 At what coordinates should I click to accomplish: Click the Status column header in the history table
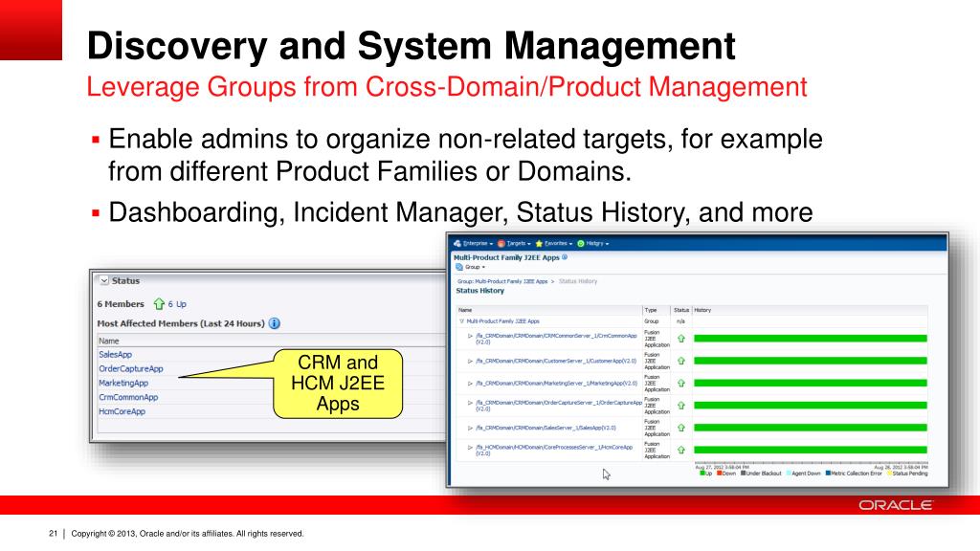pyautogui.click(x=681, y=311)
